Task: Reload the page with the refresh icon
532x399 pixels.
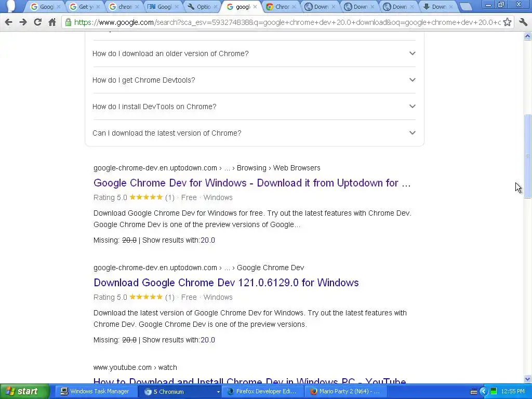Action: (37, 22)
